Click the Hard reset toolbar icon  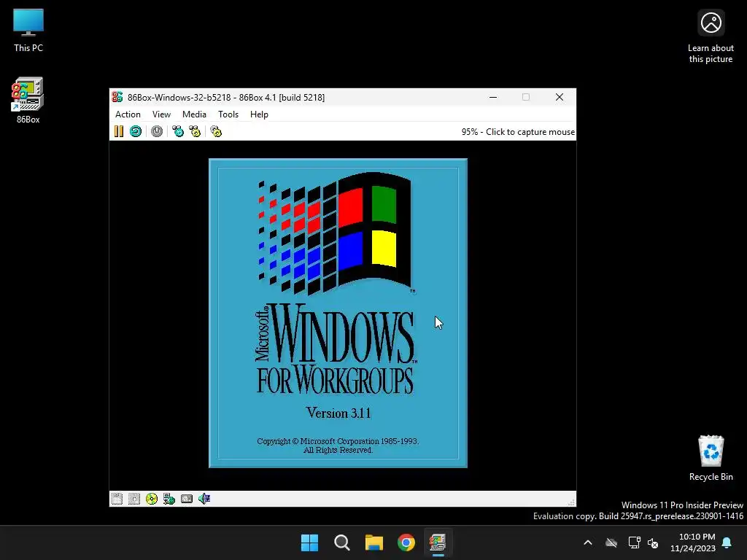[x=136, y=131]
